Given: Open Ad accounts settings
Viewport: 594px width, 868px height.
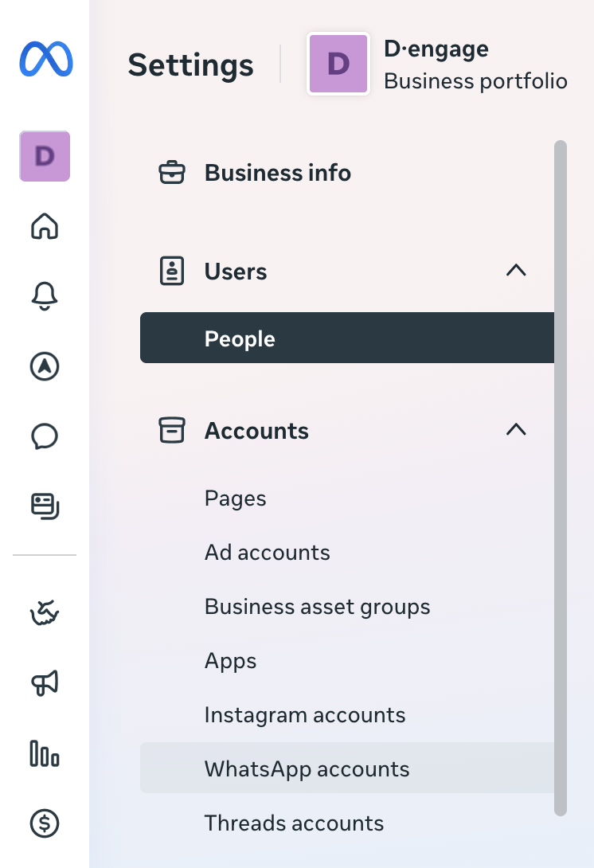Looking at the screenshot, I should 347,553.
